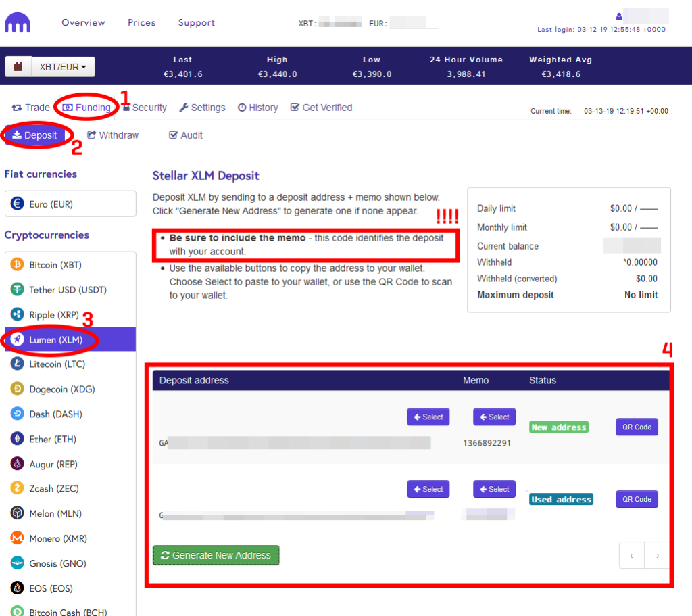Click the Last price €3,401.6
This screenshot has height=616, width=692.
point(183,74)
